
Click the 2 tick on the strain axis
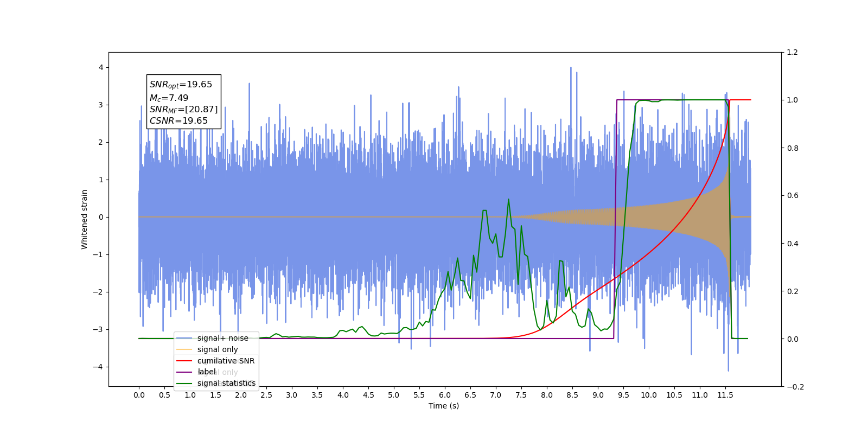101,142
